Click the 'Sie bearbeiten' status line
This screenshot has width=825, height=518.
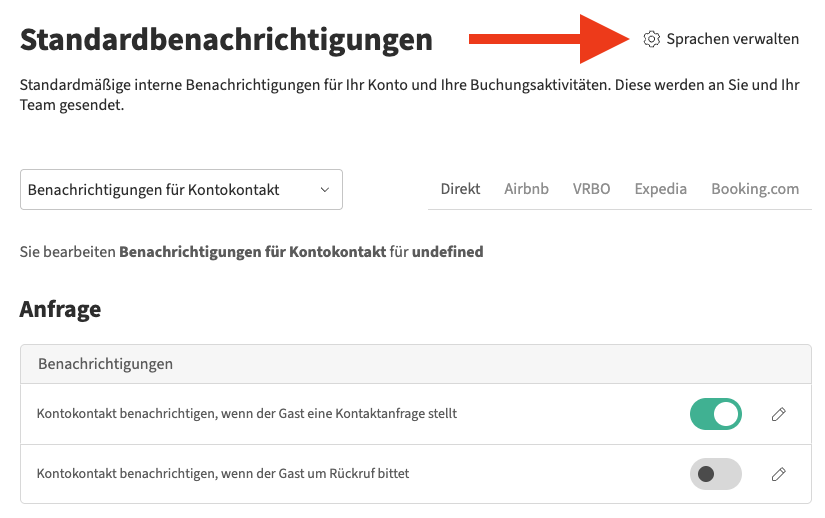click(x=251, y=252)
